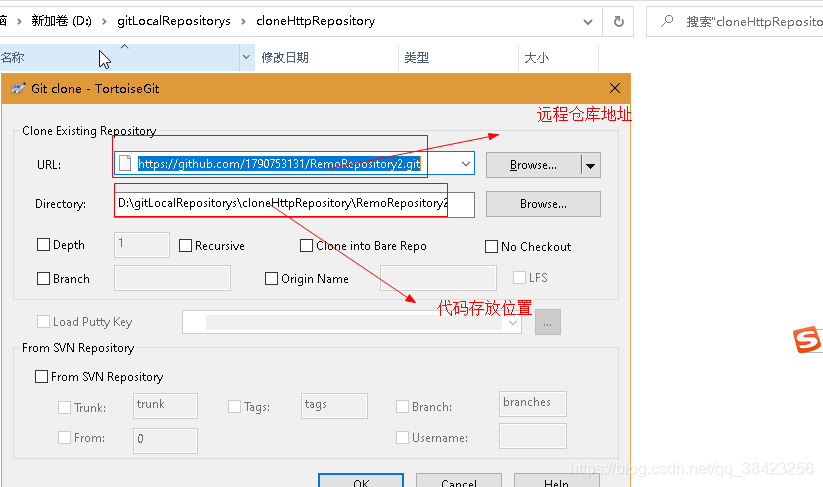Expand breadcrumb arrow after gitLocalRepositorys
The image size is (823, 487).
coord(243,22)
